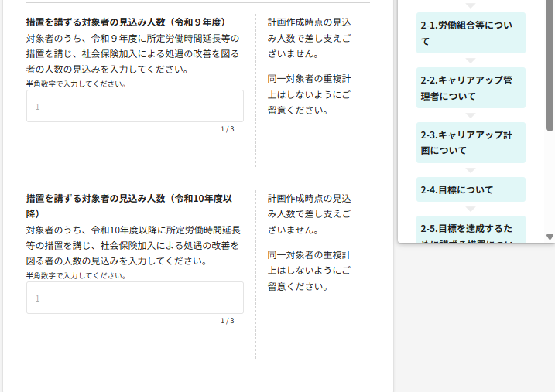
Task: Go to 2-2.キャリアアップ管理者について
Action: coord(471,87)
